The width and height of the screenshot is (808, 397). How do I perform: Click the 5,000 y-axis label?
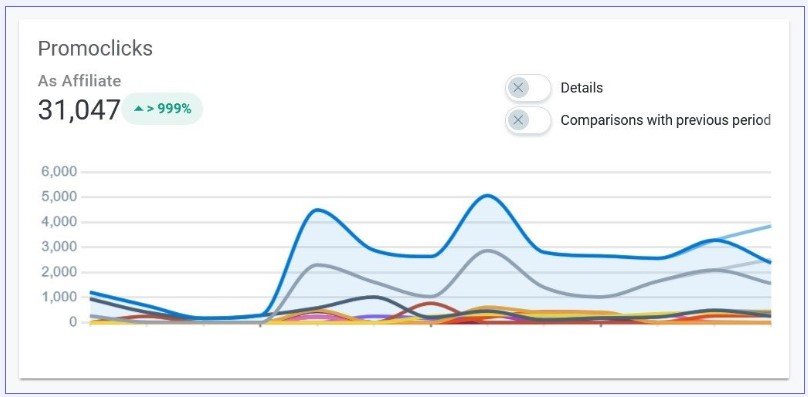[x=59, y=197]
